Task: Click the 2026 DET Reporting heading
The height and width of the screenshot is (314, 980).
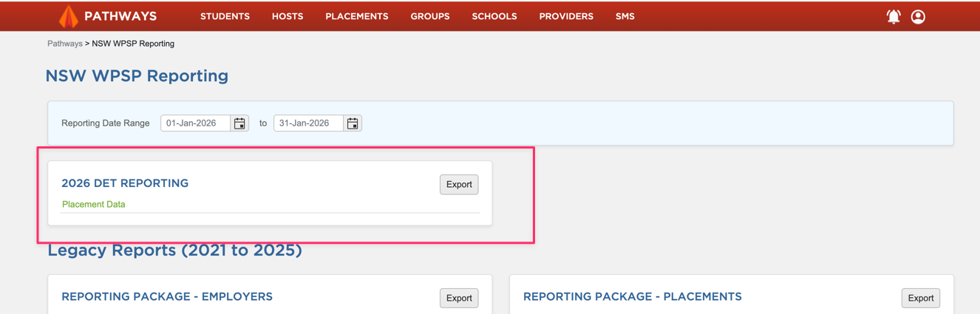Action: tap(125, 183)
